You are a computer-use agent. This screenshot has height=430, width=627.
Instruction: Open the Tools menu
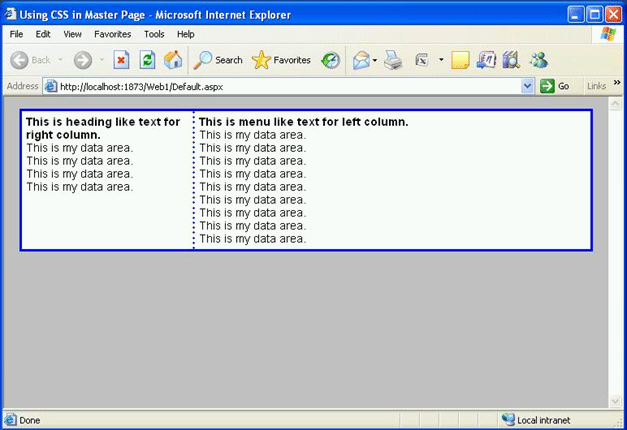pos(154,34)
